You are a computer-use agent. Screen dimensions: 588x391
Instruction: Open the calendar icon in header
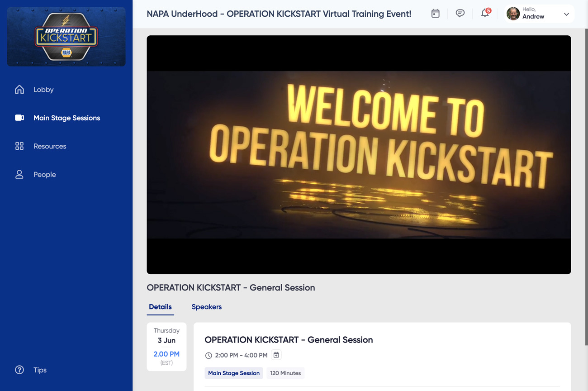point(435,14)
